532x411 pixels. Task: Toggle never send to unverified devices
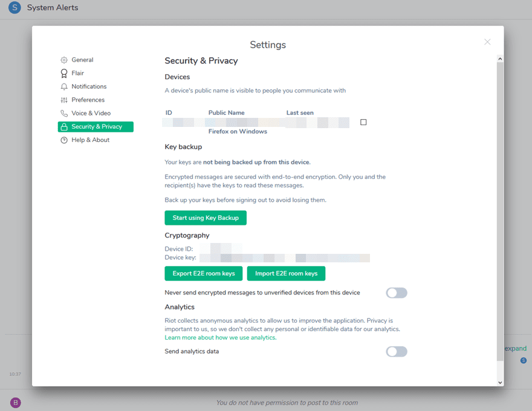[x=397, y=293]
